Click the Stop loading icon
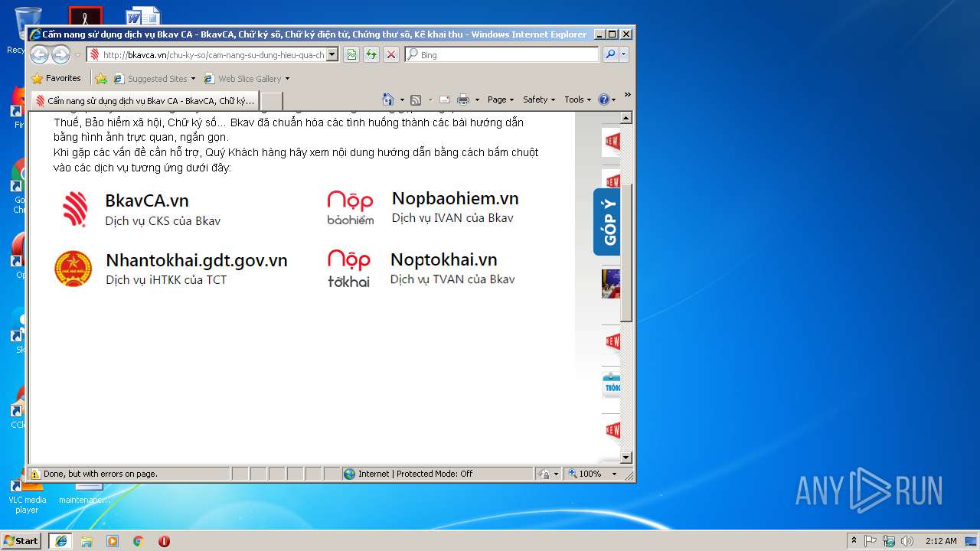The image size is (980, 551). click(391, 54)
